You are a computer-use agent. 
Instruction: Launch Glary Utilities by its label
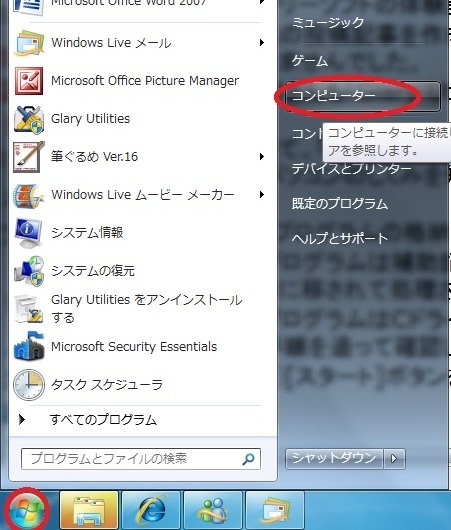pyautogui.click(x=91, y=119)
